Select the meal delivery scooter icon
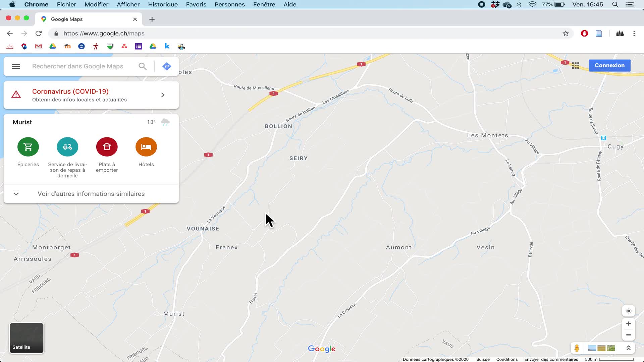 click(x=67, y=147)
